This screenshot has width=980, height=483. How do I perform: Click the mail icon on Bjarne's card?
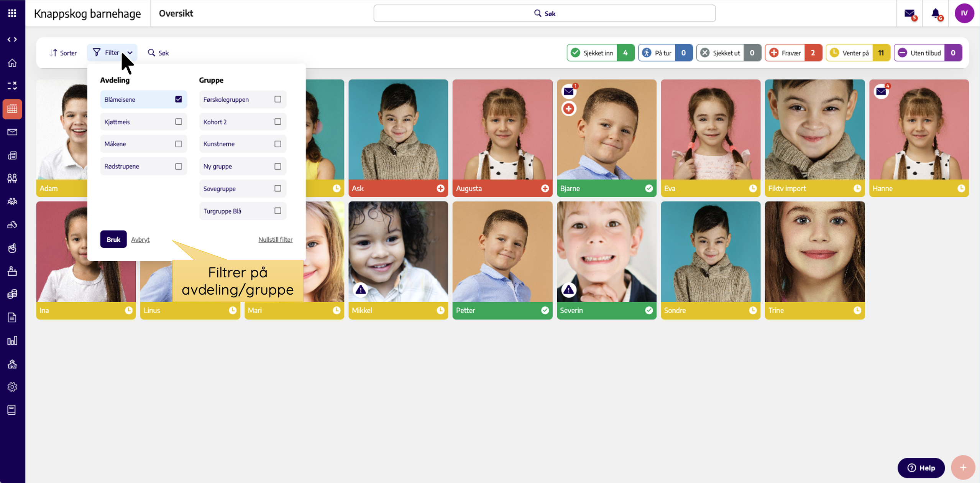pos(569,91)
